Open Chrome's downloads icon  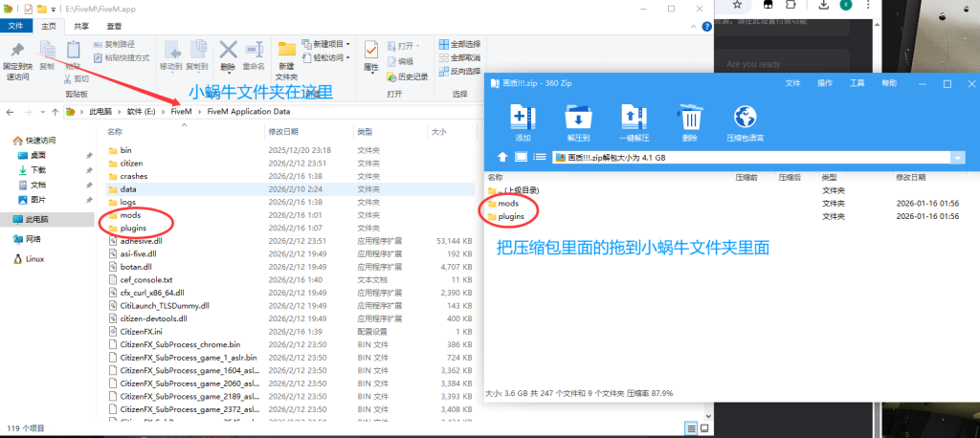824,5
